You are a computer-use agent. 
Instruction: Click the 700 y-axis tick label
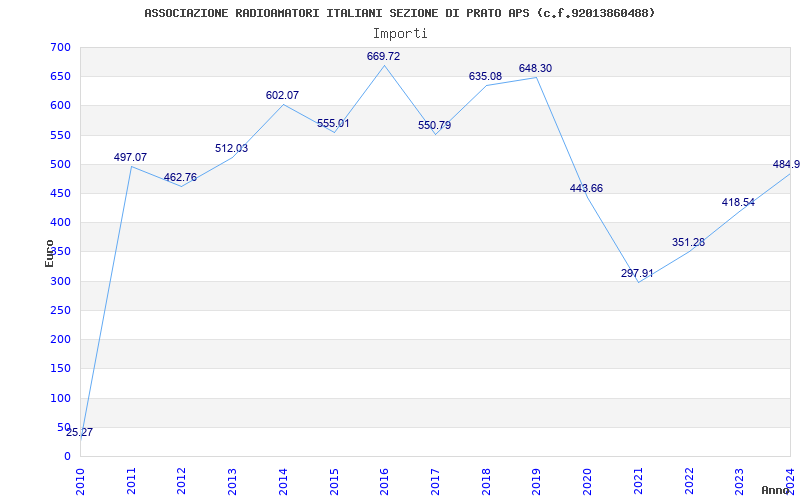click(61, 47)
